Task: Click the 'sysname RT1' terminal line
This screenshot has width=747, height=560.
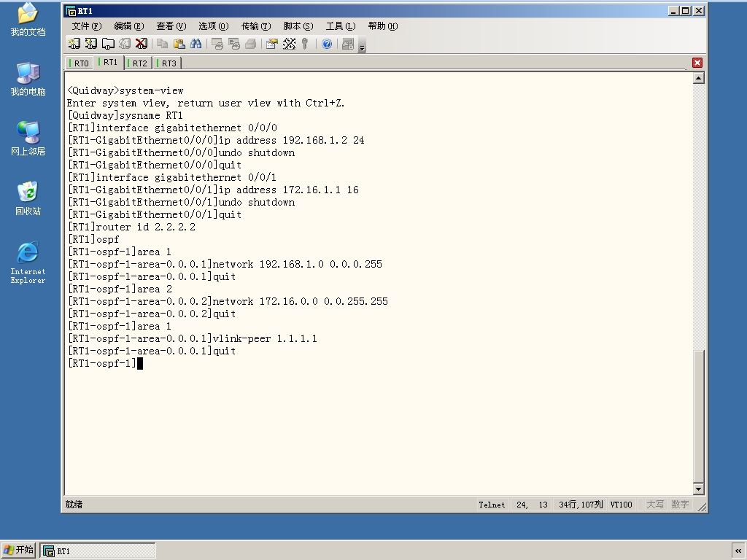Action: click(x=125, y=115)
